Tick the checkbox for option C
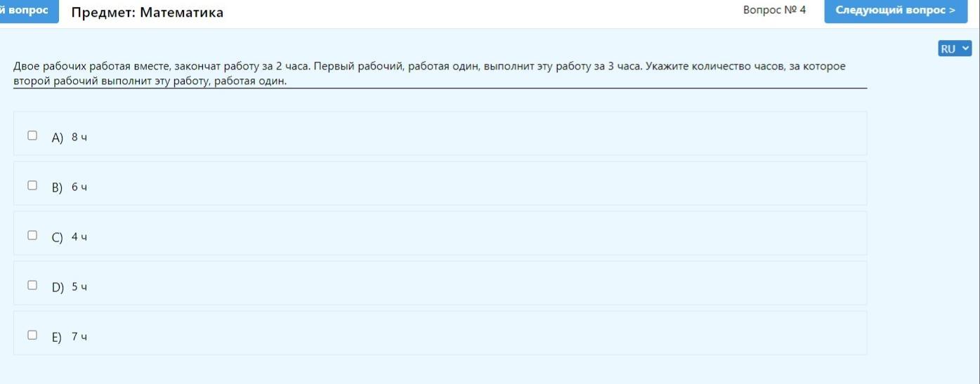Image resolution: width=980 pixels, height=384 pixels. pos(32,235)
